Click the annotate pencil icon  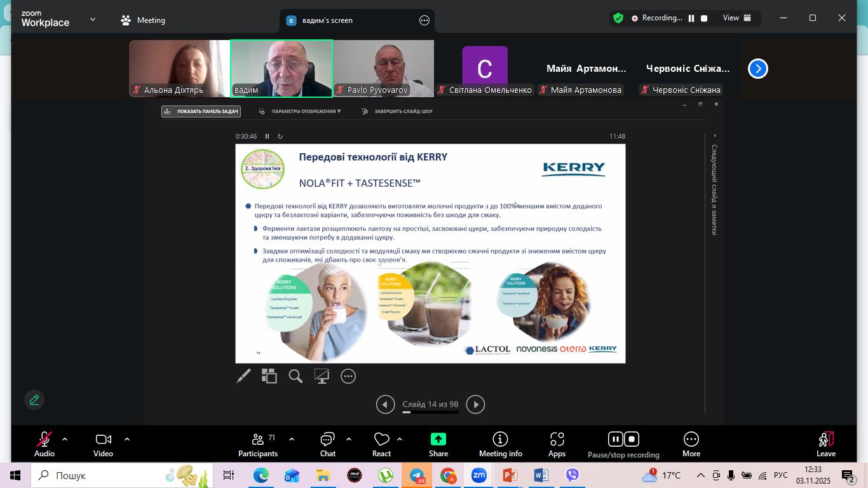pos(34,400)
